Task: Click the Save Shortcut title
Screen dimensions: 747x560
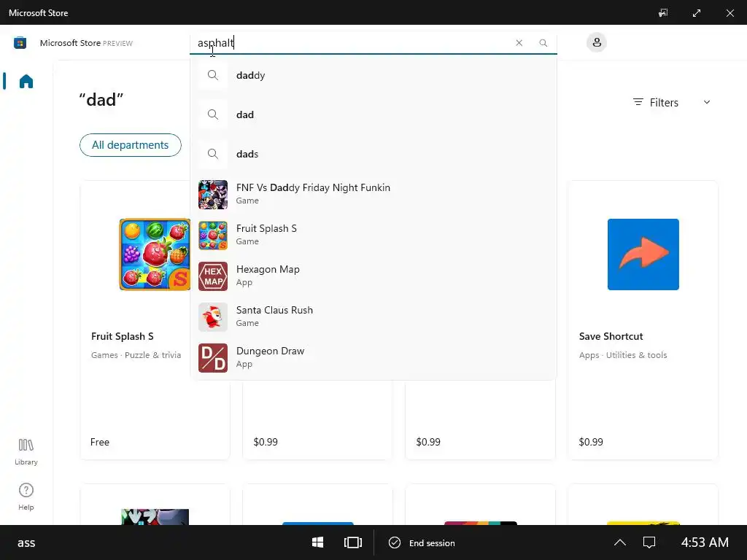Action: tap(611, 336)
